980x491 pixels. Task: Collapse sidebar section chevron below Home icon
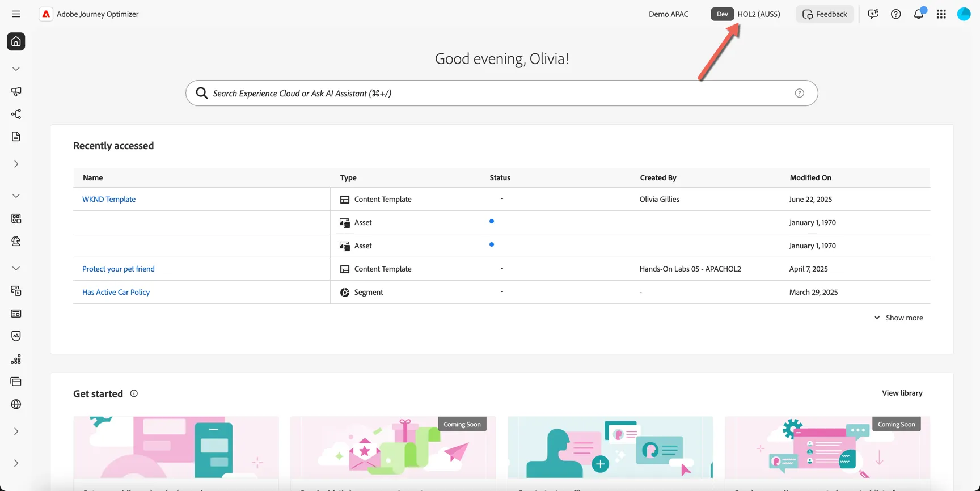click(16, 69)
